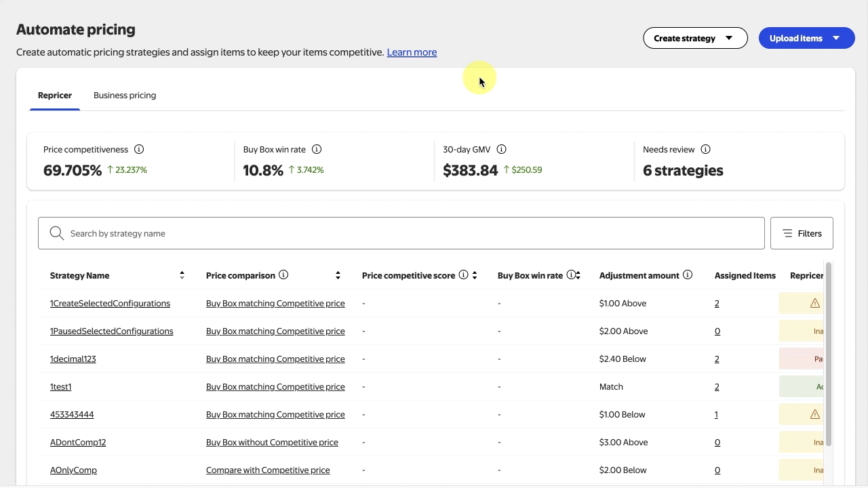
Task: Focus the Search by strategy name field
Action: coord(401,233)
